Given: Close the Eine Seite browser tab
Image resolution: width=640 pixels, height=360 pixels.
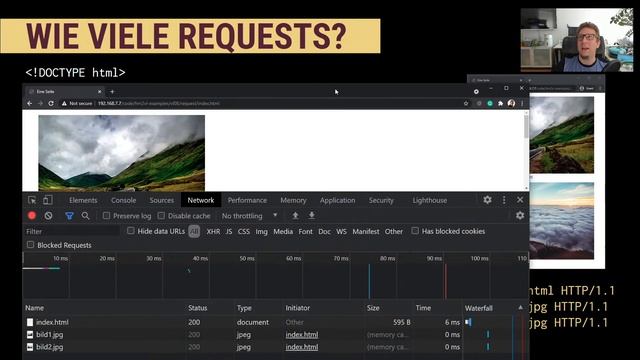Looking at the screenshot, I should (x=99, y=91).
